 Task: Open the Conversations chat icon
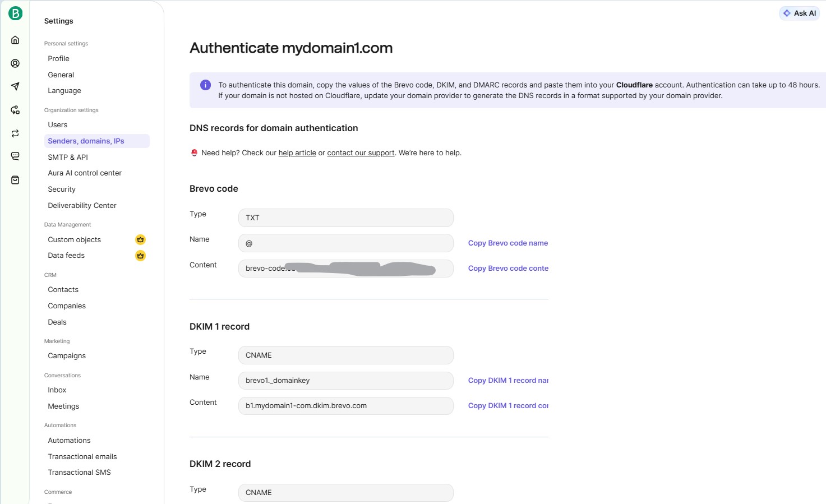pyautogui.click(x=15, y=156)
